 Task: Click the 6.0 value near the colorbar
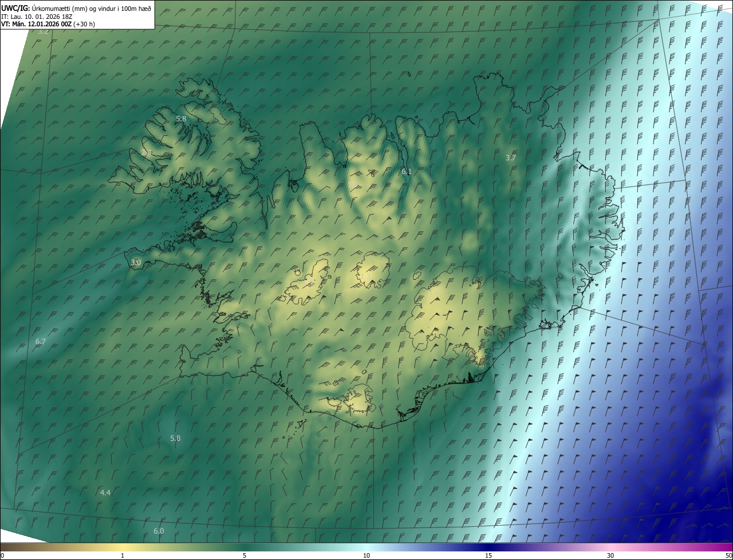click(159, 531)
